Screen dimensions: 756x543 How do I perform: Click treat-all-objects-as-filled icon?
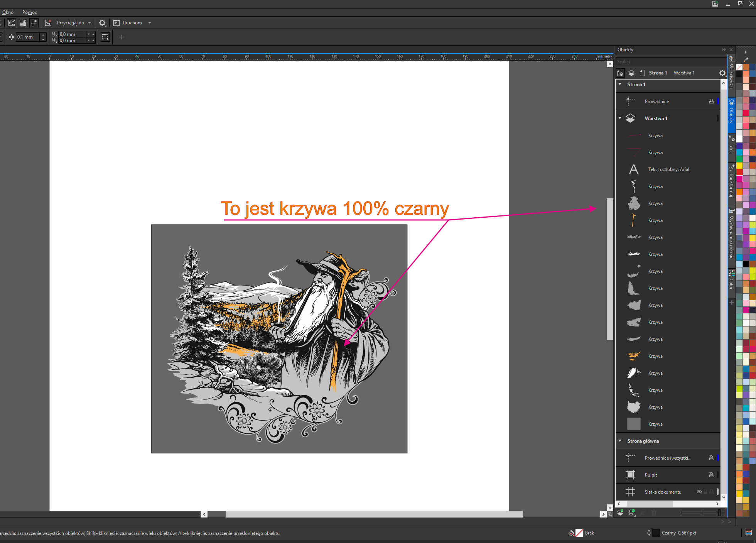[x=105, y=37]
